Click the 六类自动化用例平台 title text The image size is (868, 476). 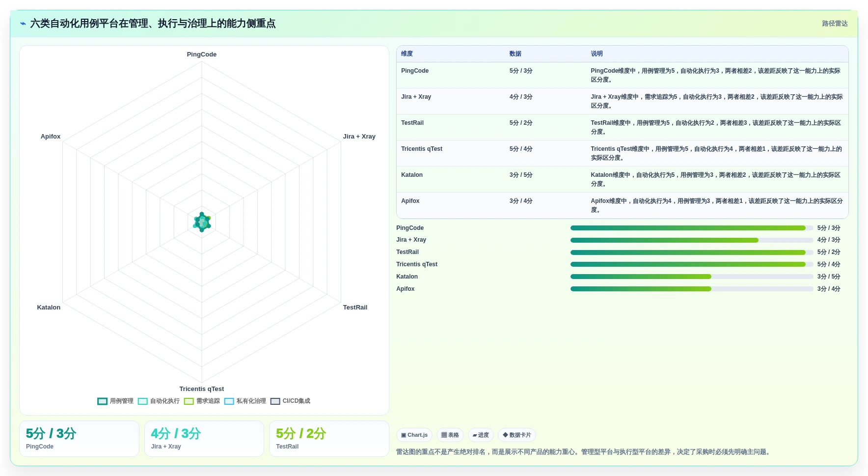coord(153,24)
